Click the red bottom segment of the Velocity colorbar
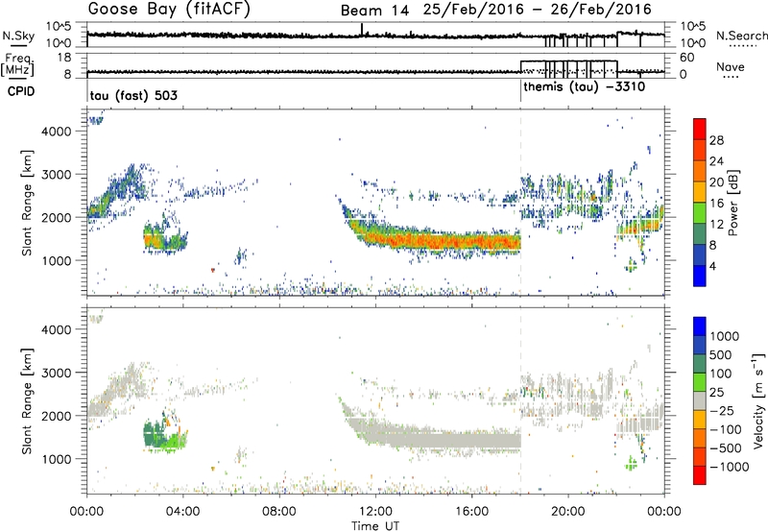The width and height of the screenshot is (768, 532). (700, 475)
